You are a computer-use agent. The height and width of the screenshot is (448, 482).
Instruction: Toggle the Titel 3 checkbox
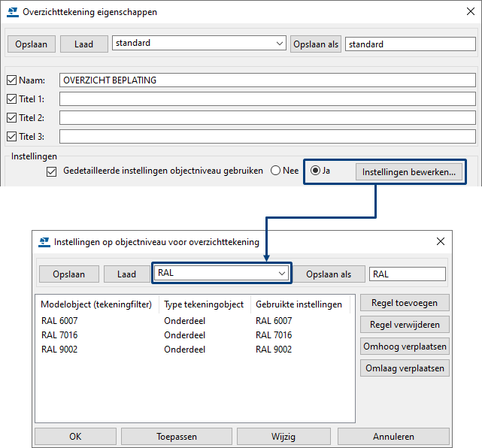tap(11, 136)
